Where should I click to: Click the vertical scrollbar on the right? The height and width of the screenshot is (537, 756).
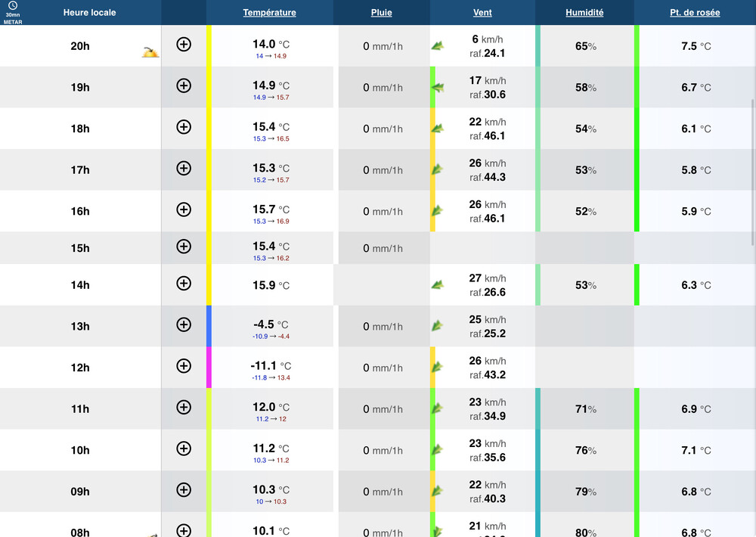tap(752, 172)
